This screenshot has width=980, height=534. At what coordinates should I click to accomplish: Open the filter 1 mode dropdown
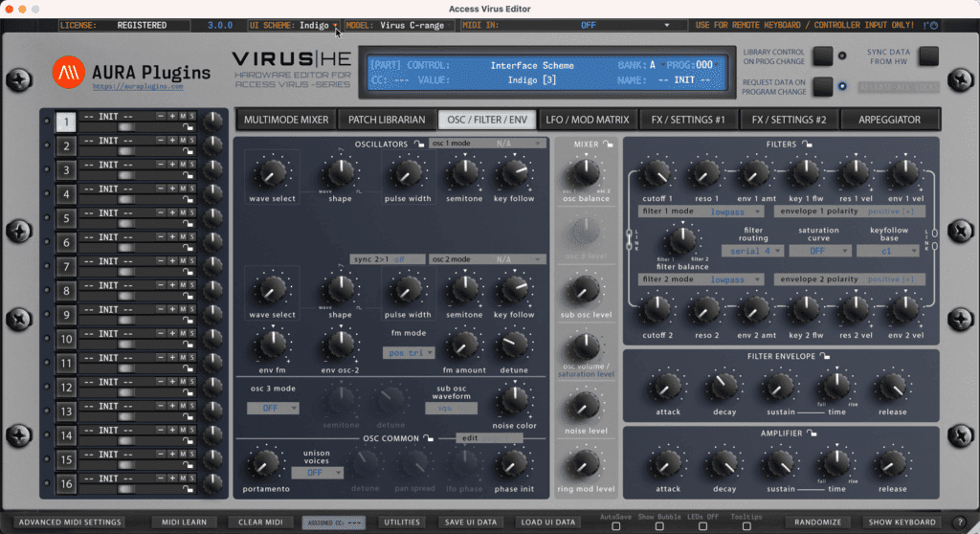click(x=702, y=211)
